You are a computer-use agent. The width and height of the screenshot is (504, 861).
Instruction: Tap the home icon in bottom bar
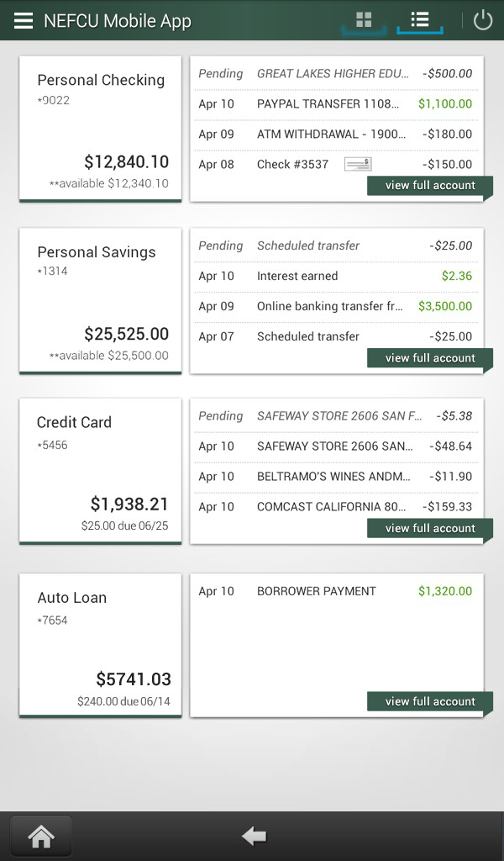click(x=40, y=835)
